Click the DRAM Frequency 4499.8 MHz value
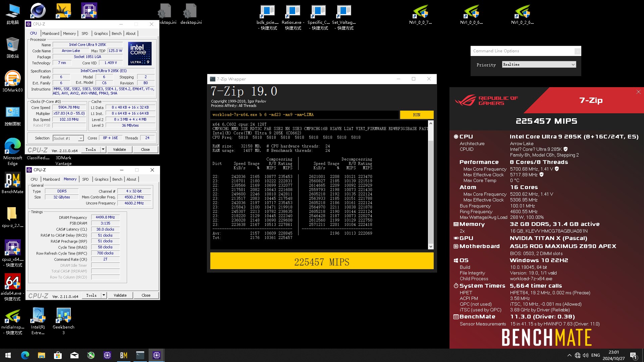This screenshot has width=644, height=362. coord(105,217)
